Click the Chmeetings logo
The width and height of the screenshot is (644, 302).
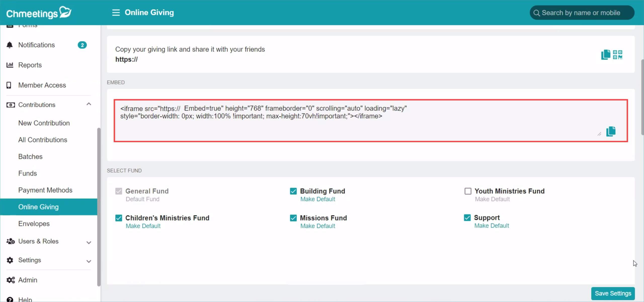[39, 13]
